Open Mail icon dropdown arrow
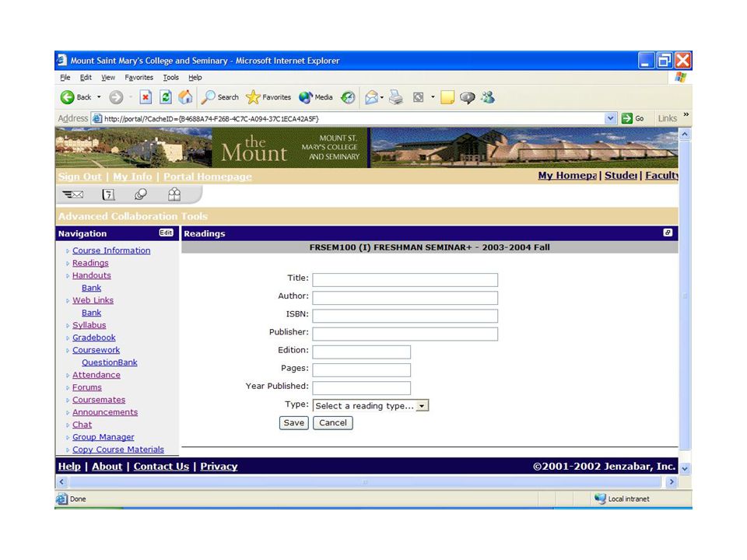The width and height of the screenshot is (747, 560). 382,98
